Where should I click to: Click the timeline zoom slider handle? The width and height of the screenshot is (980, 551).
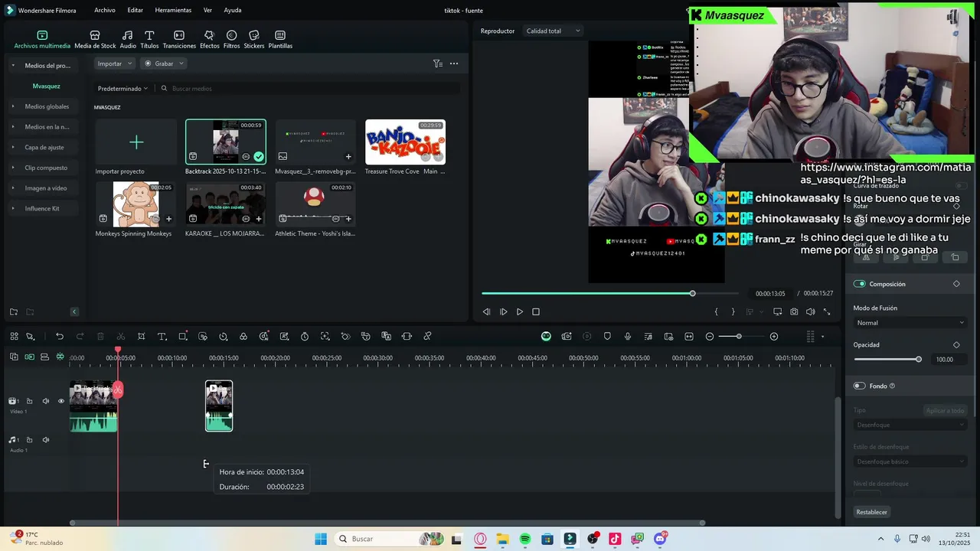(x=739, y=336)
